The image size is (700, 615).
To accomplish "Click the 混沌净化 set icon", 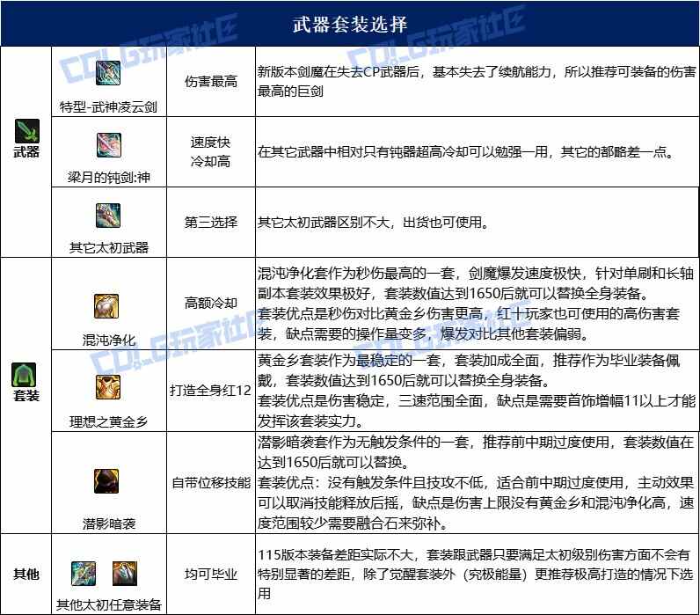I will click(106, 306).
